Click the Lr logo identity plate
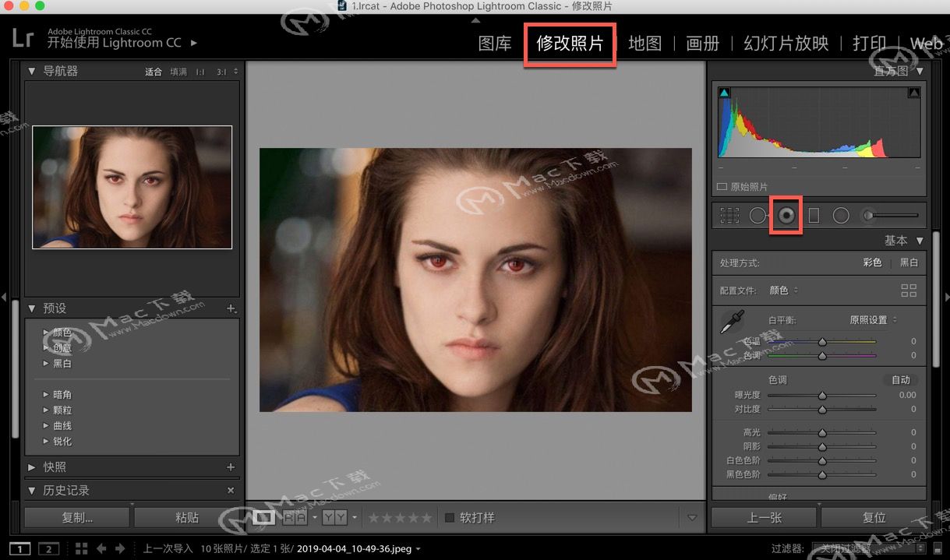This screenshot has width=950, height=560. point(23,36)
